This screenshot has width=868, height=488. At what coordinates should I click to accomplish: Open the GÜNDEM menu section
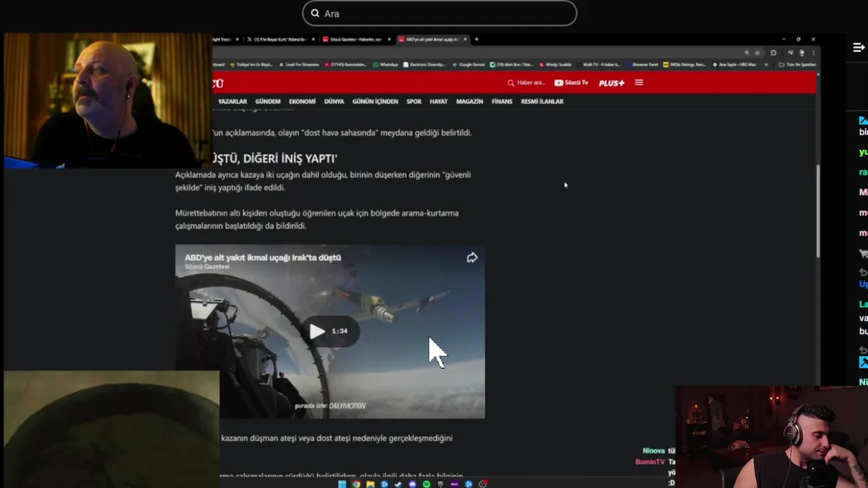coord(268,102)
